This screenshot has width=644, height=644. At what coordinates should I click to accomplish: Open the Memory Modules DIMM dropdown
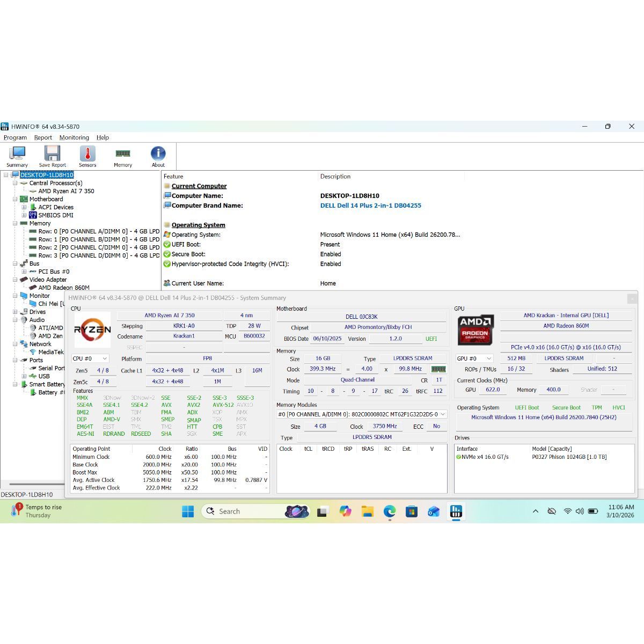362,414
